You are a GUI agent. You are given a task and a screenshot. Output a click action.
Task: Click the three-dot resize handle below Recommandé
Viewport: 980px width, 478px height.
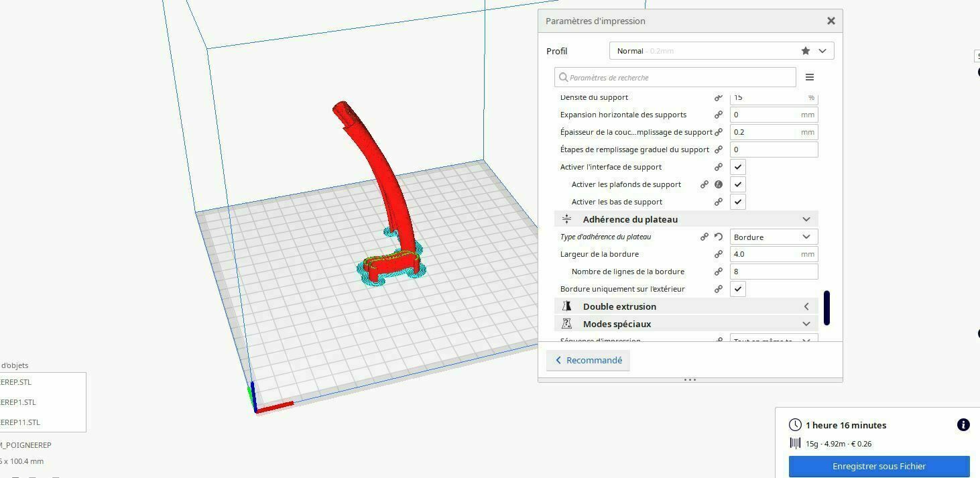click(690, 379)
